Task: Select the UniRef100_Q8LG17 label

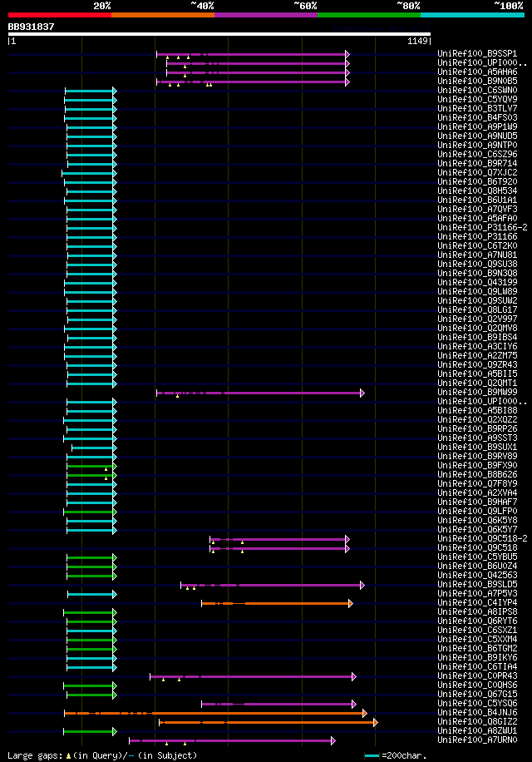Action: coord(477,310)
